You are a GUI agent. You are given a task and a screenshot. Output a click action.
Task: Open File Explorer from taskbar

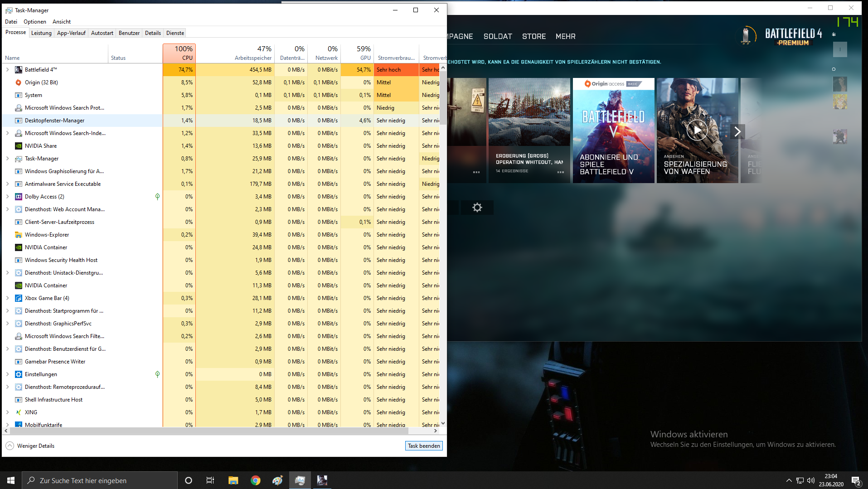[x=233, y=480]
